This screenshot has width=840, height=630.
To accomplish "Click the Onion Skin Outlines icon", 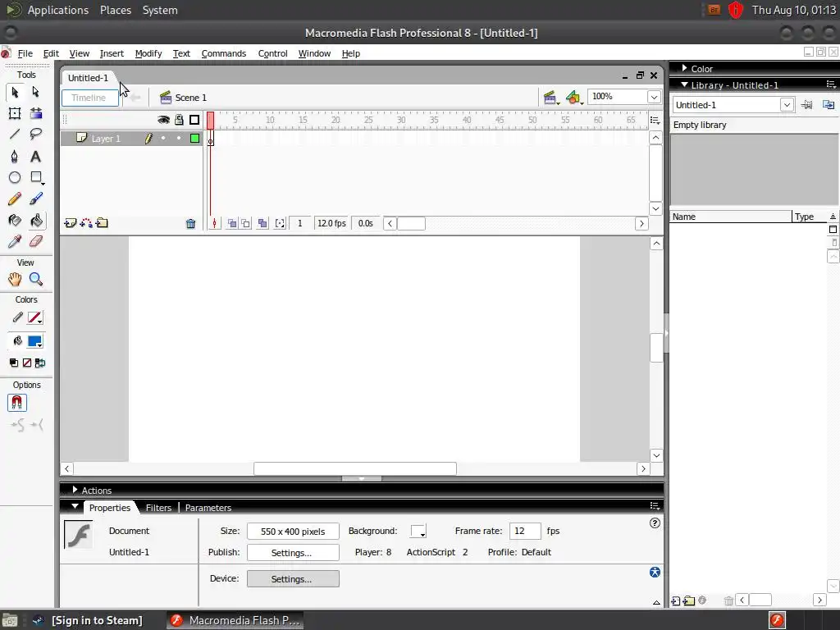I will pyautogui.click(x=246, y=223).
